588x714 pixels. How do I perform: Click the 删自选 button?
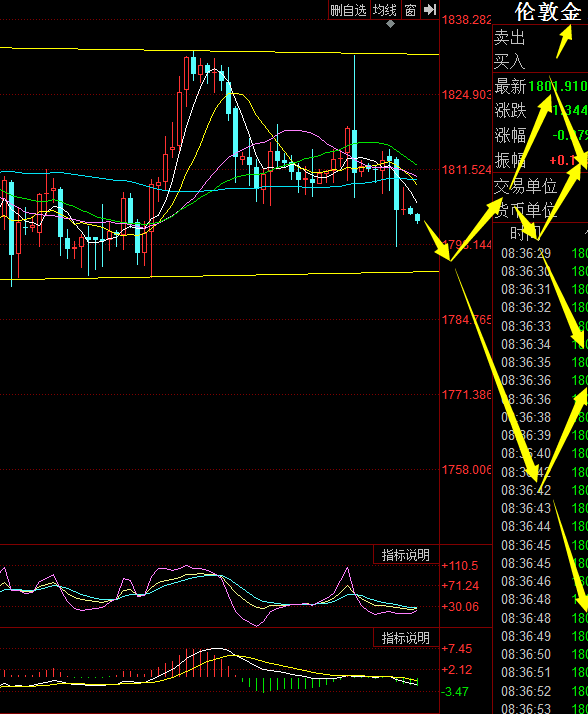tap(349, 10)
